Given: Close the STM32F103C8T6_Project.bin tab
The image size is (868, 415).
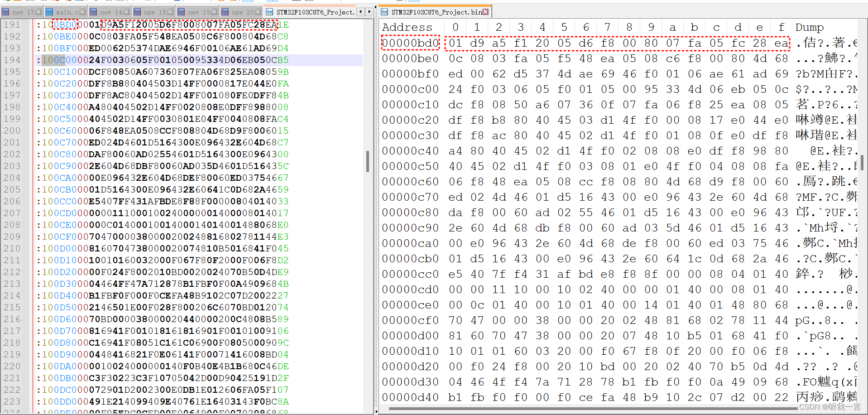Looking at the screenshot, I should [485, 12].
